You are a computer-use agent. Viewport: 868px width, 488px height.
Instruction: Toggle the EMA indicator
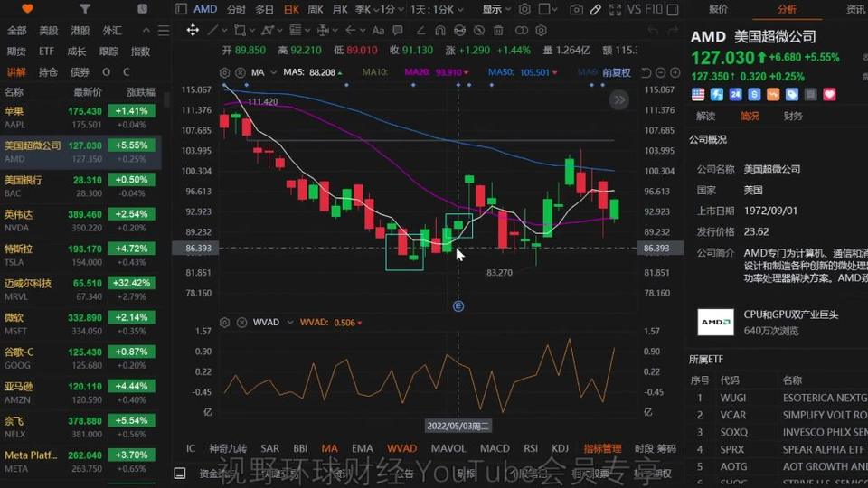tap(362, 448)
